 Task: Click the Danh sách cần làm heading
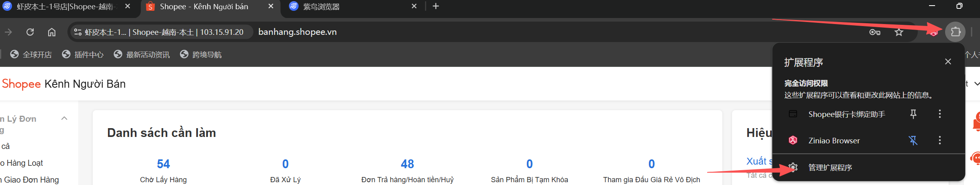161,133
